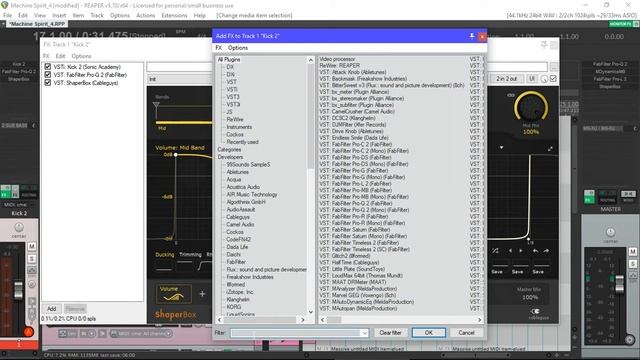Open the Actions menu
The image size is (640, 360).
145,16
